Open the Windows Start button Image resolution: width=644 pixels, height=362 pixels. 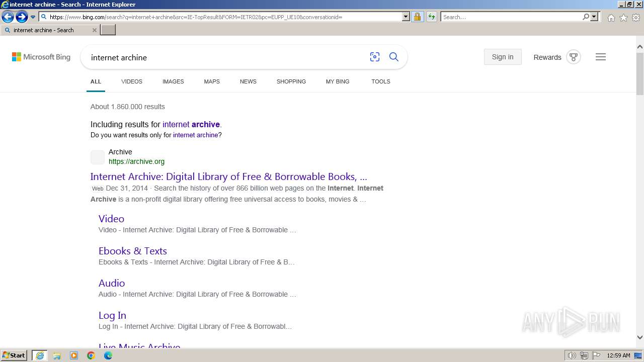coord(14,355)
